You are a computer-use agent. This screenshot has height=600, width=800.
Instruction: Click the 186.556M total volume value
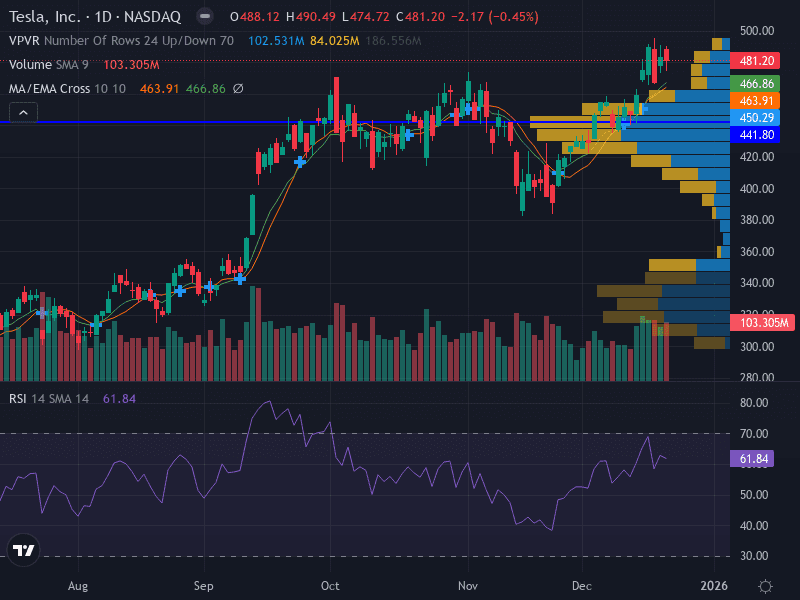click(x=393, y=41)
